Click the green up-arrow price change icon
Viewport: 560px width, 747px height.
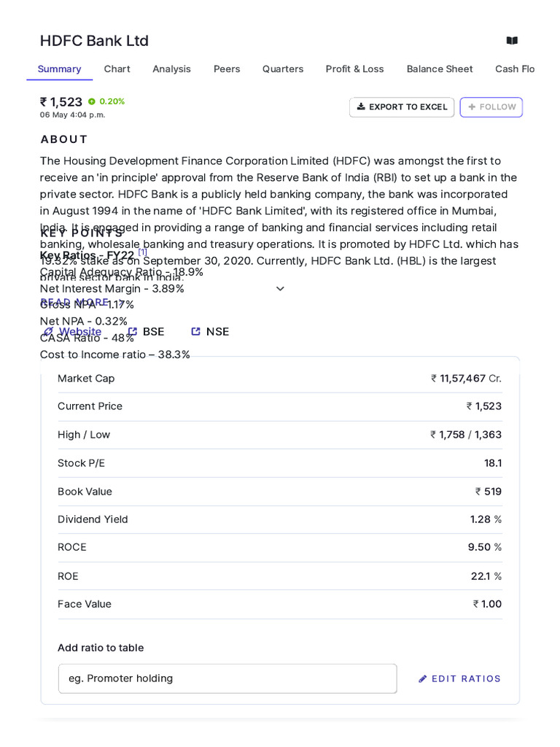click(x=92, y=101)
